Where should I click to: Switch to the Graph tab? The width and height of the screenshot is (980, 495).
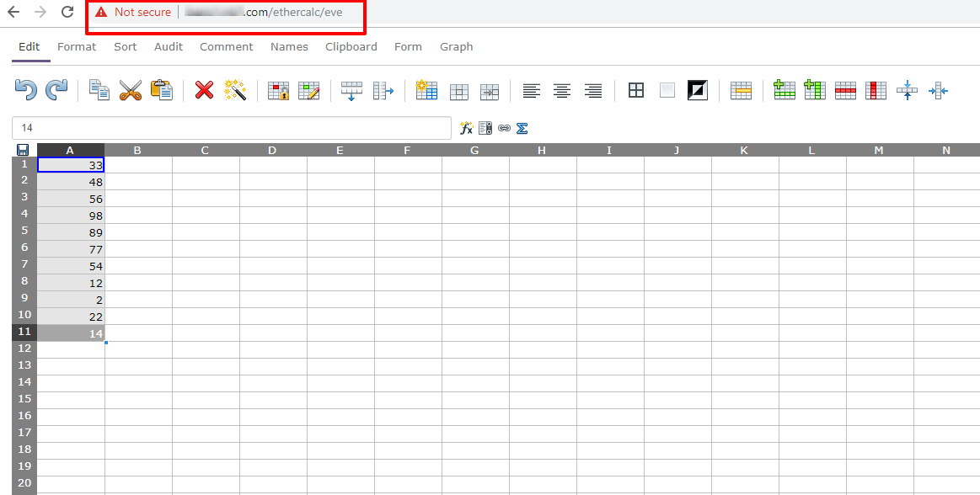(456, 47)
